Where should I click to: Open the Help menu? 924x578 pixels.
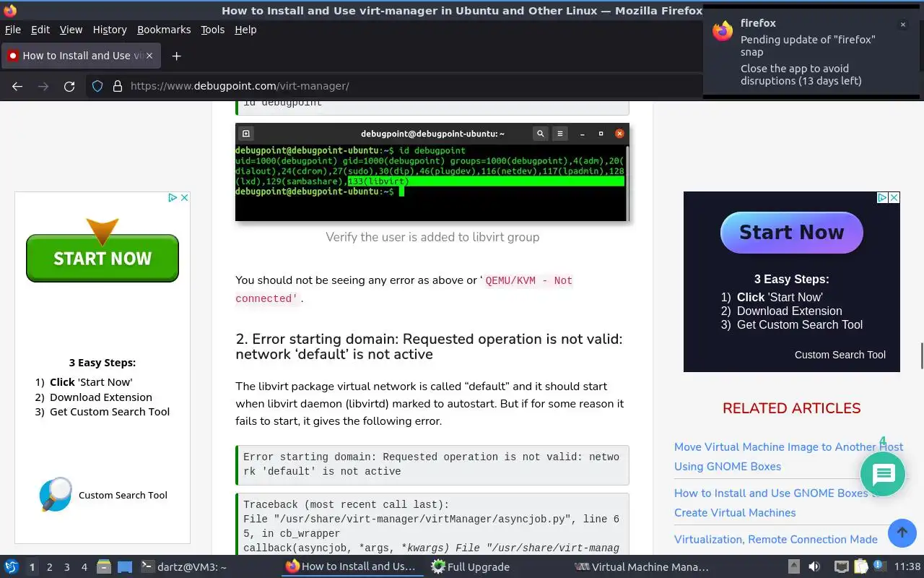(x=245, y=30)
